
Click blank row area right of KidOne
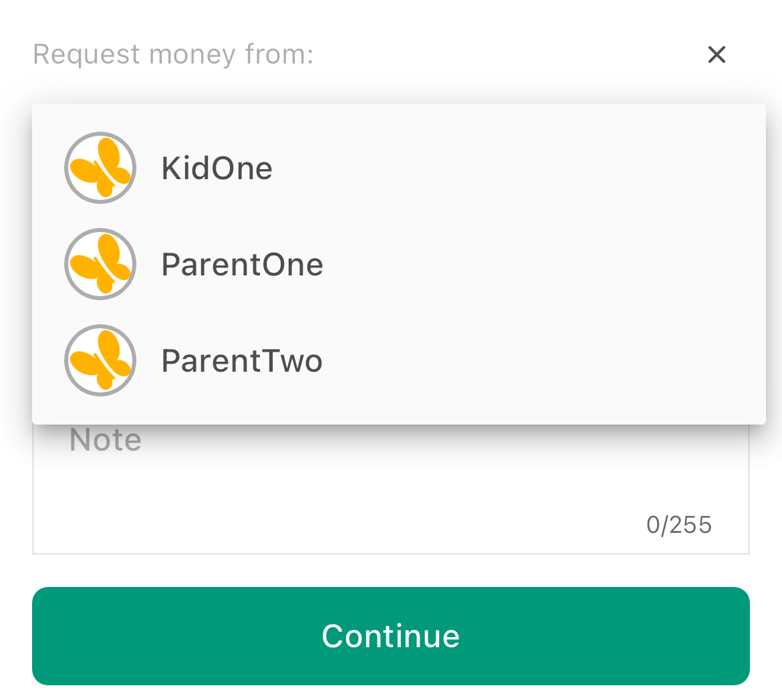tap(519, 168)
